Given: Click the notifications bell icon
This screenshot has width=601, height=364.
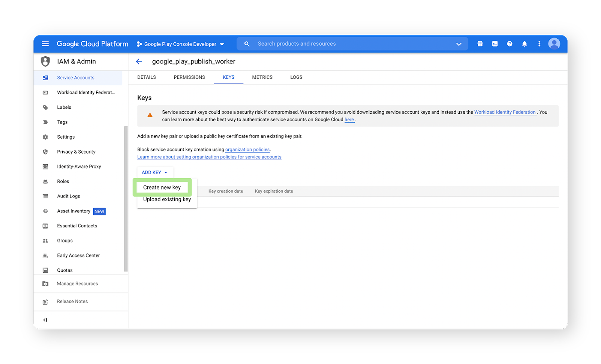Looking at the screenshot, I should tap(524, 44).
